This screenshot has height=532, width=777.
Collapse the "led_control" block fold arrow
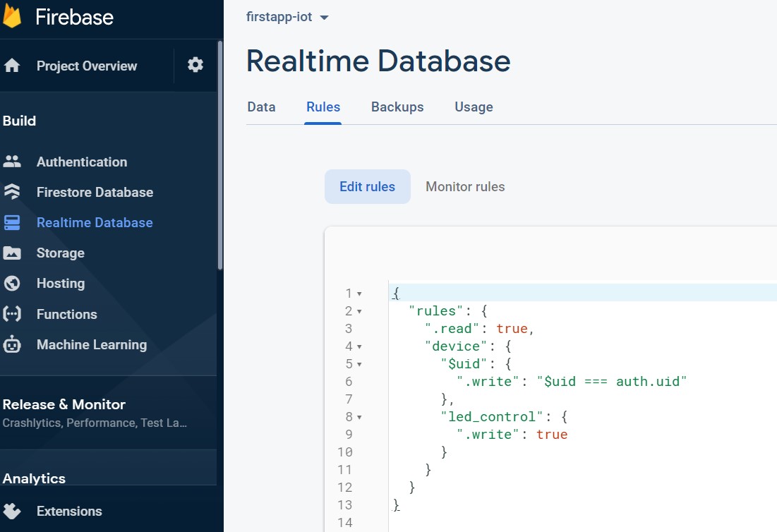click(x=359, y=418)
